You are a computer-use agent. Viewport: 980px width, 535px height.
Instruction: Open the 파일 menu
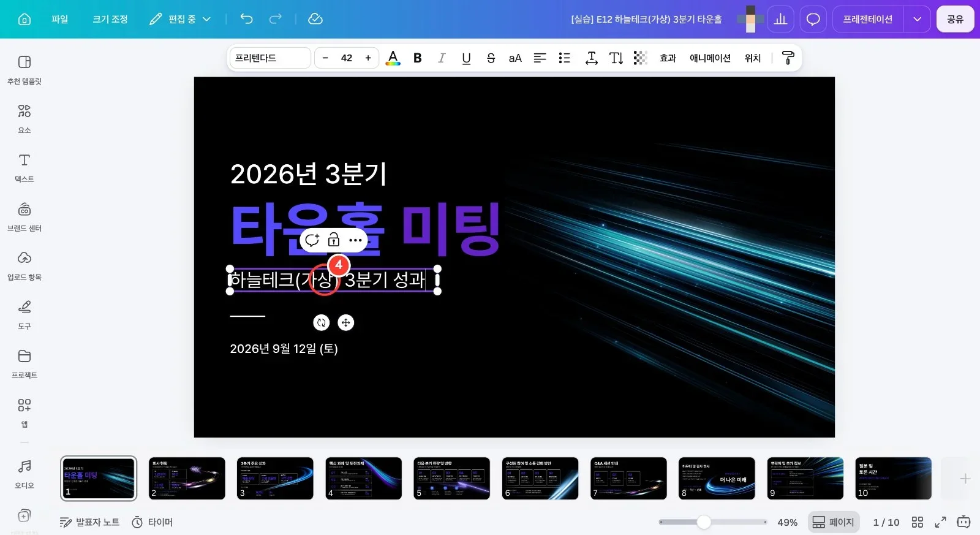coord(60,19)
